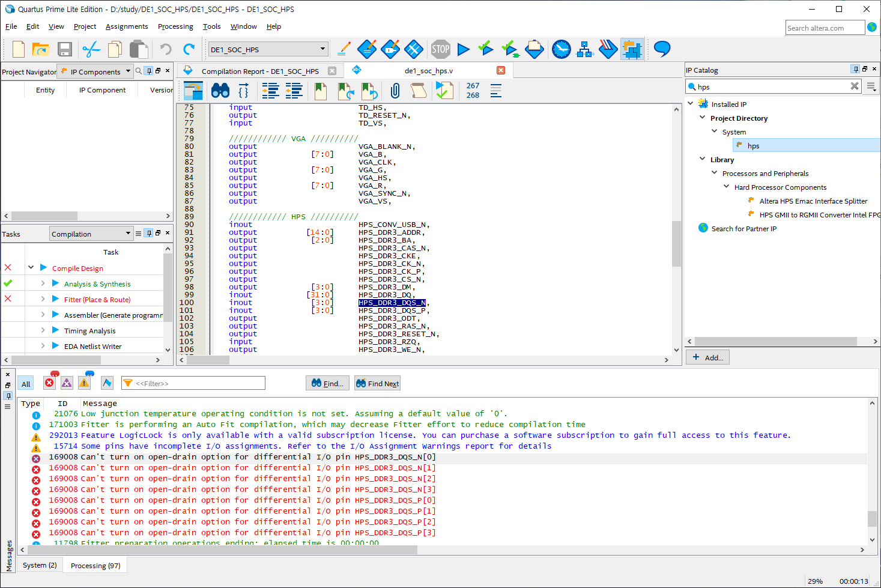Screen dimensions: 881x588
Task: Clear the hps search in IP Catalog
Action: tap(854, 86)
